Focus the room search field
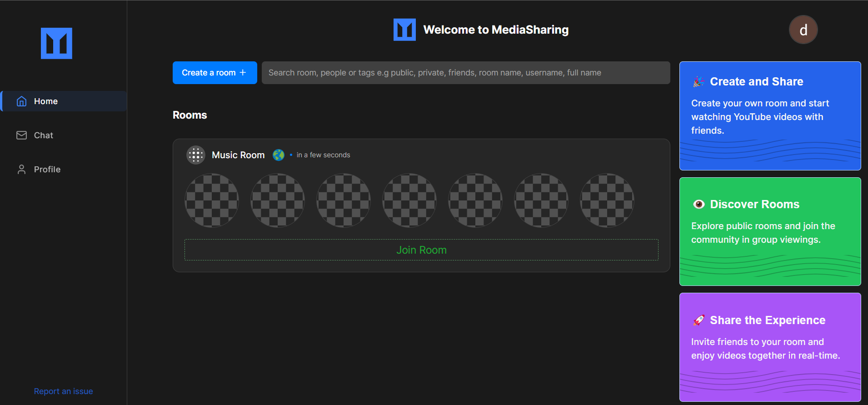 (x=466, y=73)
